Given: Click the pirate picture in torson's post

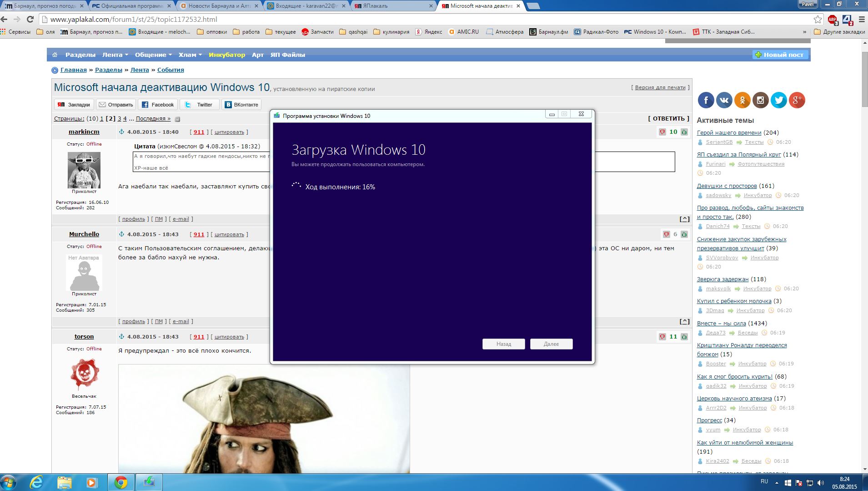Looking at the screenshot, I should (264, 419).
